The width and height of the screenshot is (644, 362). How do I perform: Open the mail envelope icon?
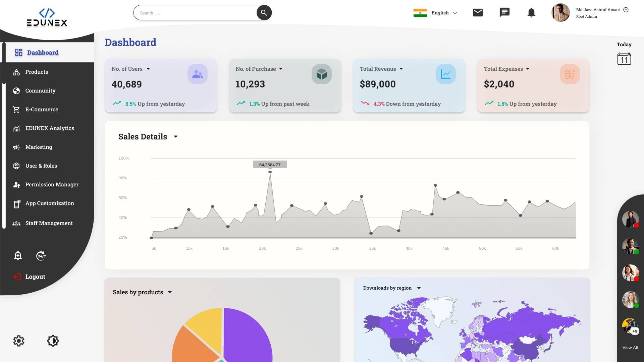pos(478,13)
